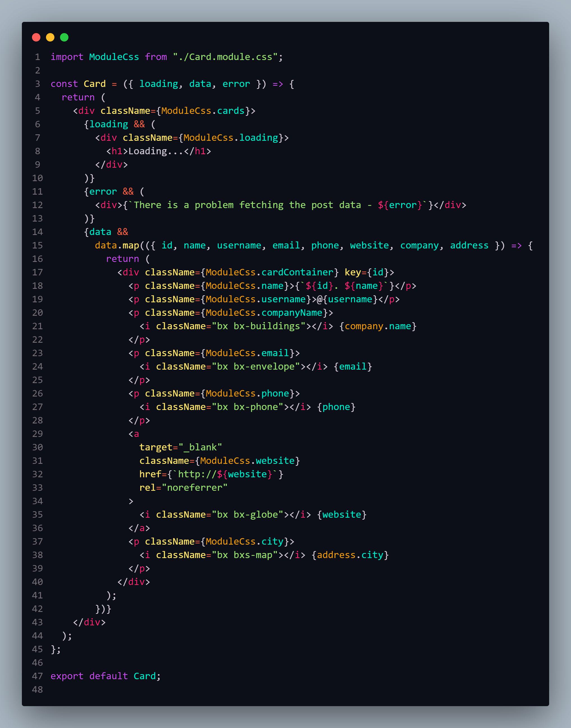571x728 pixels.
Task: Click the "bx bx-globe" class string
Action: tap(247, 515)
